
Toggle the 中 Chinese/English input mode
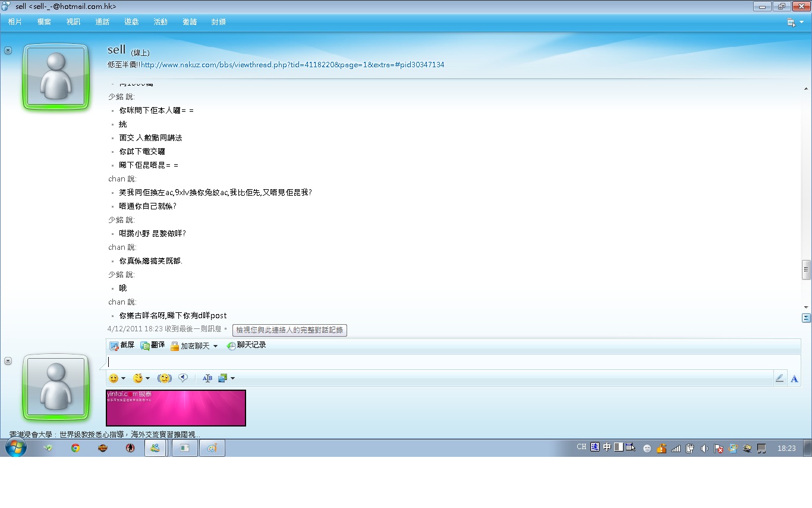coord(607,447)
